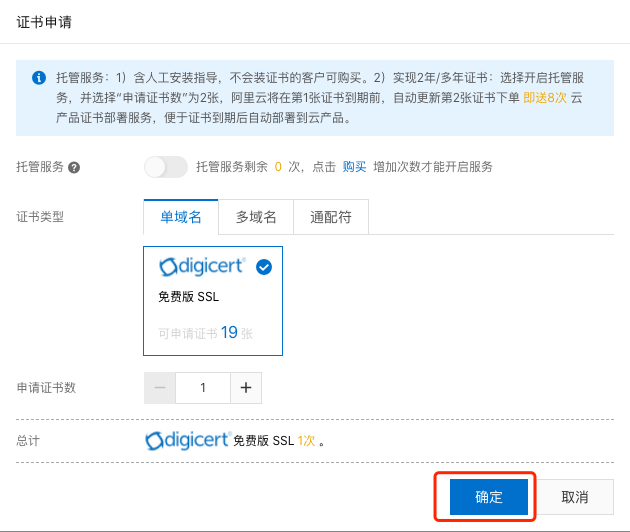This screenshot has height=532, width=630.
Task: Click the 1次 total count text
Action: pos(306,441)
